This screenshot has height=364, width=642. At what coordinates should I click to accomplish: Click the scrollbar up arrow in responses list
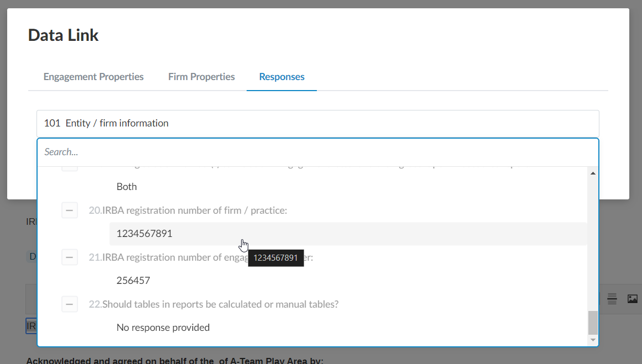coord(593,173)
